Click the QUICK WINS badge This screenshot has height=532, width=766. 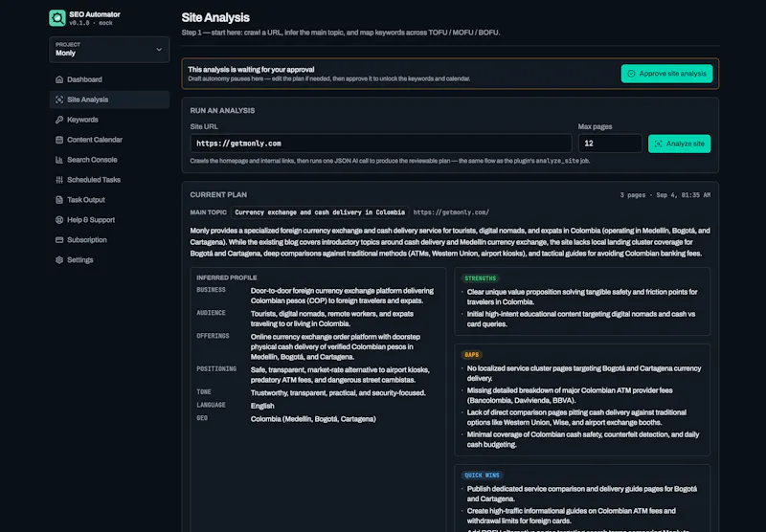click(482, 475)
